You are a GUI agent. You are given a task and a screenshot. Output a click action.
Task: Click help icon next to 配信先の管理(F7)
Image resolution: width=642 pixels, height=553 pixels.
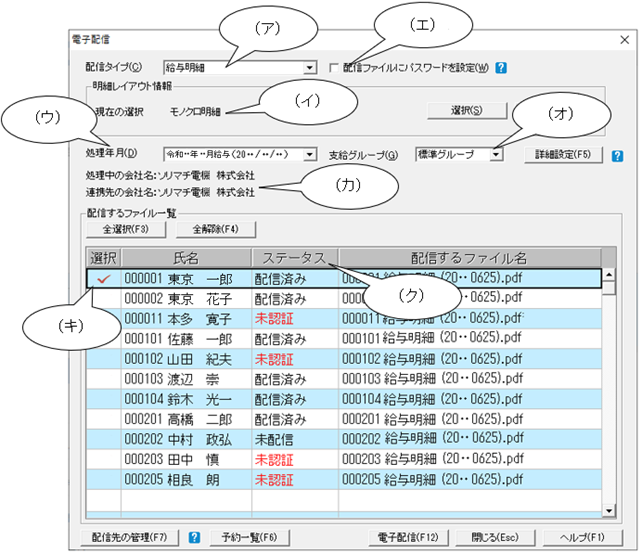pos(194,537)
